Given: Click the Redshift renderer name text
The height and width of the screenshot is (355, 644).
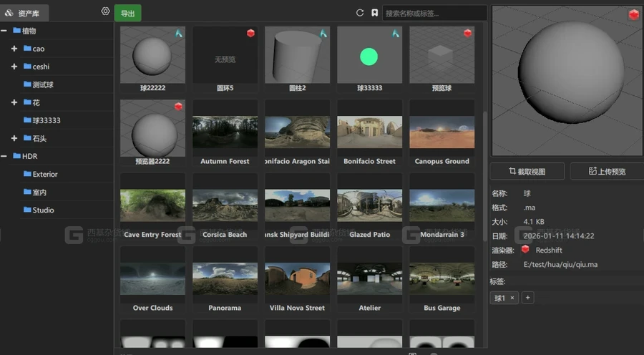Looking at the screenshot, I should click(x=549, y=250).
